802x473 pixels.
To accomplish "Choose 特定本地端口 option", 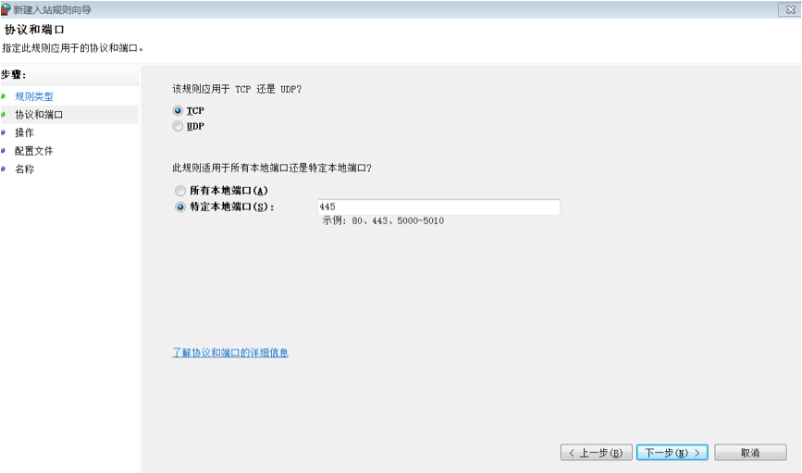I will pyautogui.click(x=180, y=207).
